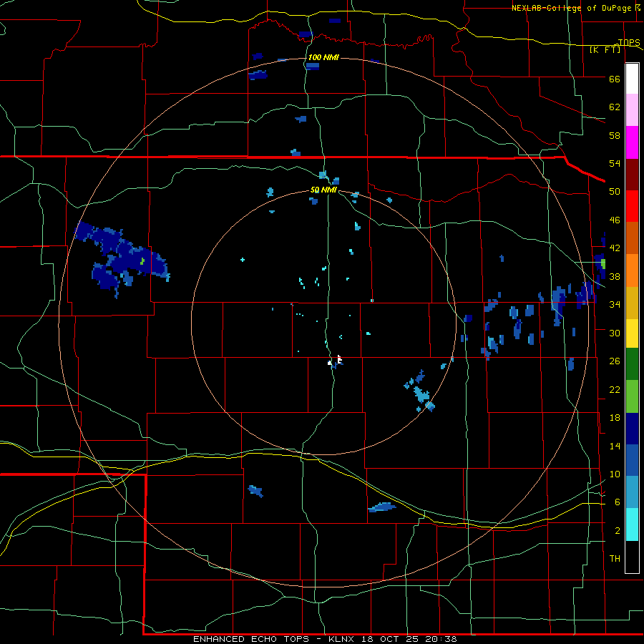Screen dimensions: 644x644
Task: Select the dark red legend swatch
Action: (632, 175)
